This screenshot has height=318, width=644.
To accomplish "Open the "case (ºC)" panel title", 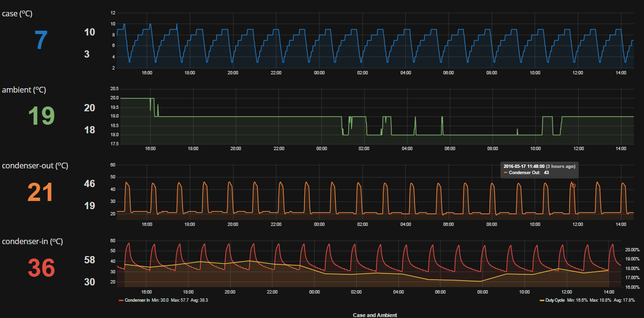I will click(x=17, y=14).
